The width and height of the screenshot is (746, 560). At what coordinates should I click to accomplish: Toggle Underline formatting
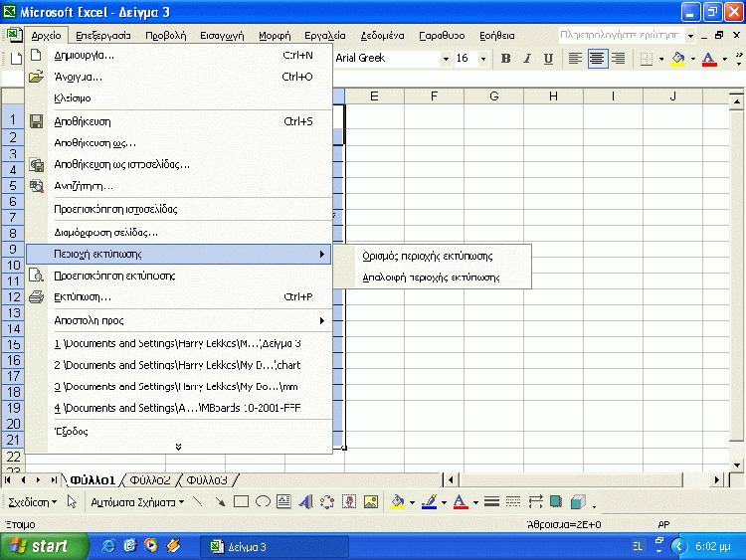(548, 58)
